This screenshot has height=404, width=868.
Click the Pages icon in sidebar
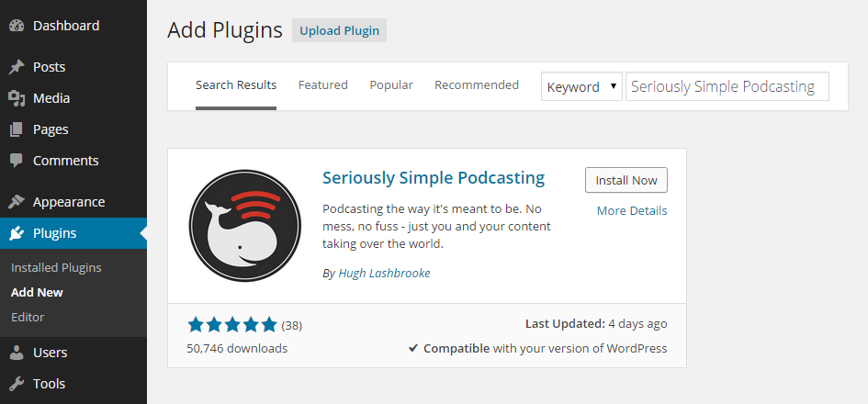[17, 129]
